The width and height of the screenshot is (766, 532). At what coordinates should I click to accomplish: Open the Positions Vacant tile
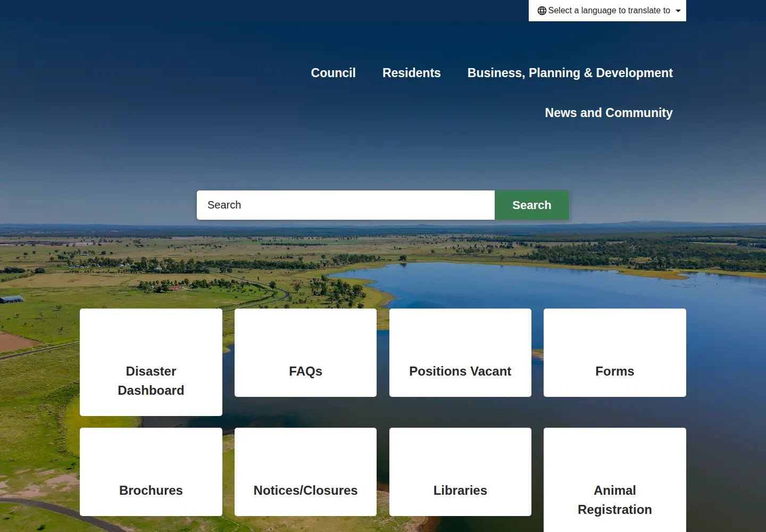460,353
